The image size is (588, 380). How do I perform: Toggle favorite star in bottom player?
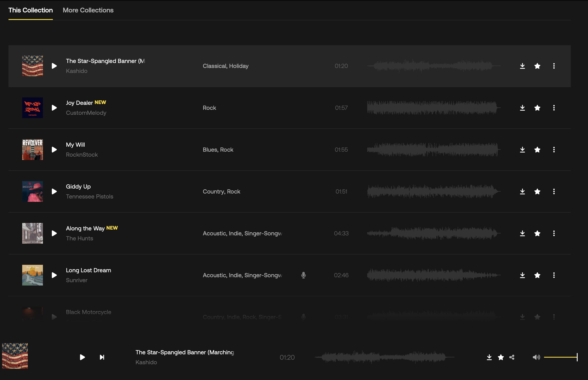pos(501,357)
